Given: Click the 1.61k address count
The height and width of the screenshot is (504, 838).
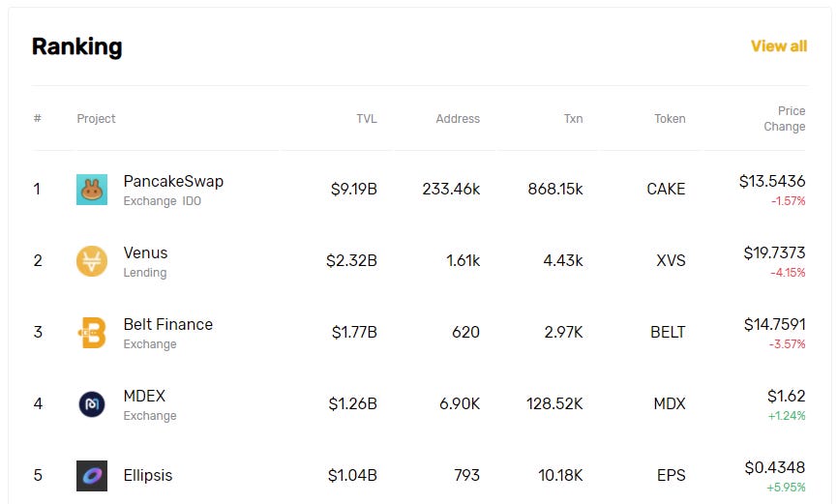Looking at the screenshot, I should (463, 261).
